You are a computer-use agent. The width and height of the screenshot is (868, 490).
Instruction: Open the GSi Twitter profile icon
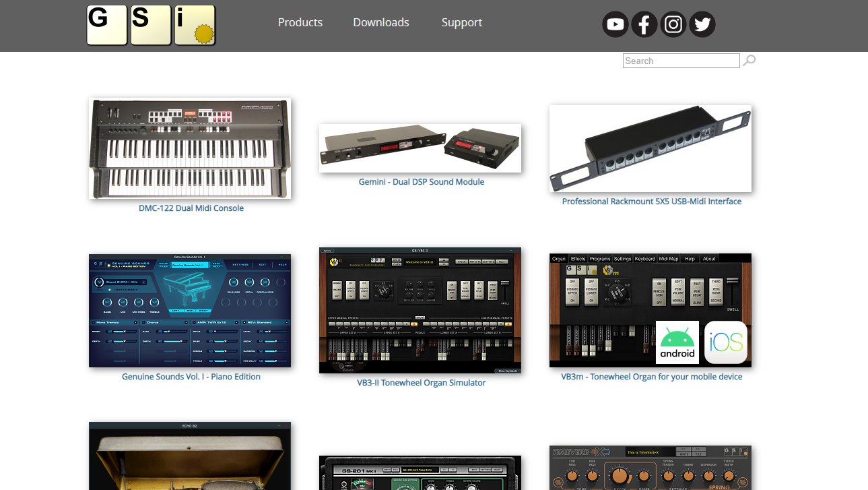702,25
